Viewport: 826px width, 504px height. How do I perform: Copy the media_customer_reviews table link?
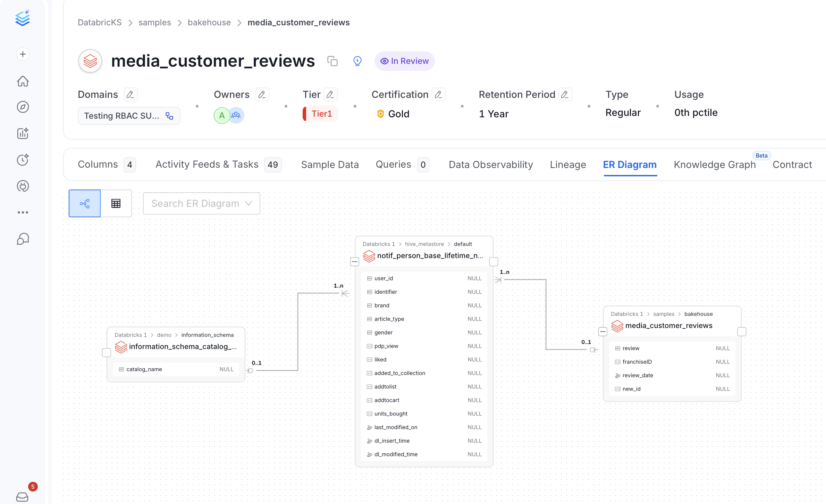click(x=332, y=61)
